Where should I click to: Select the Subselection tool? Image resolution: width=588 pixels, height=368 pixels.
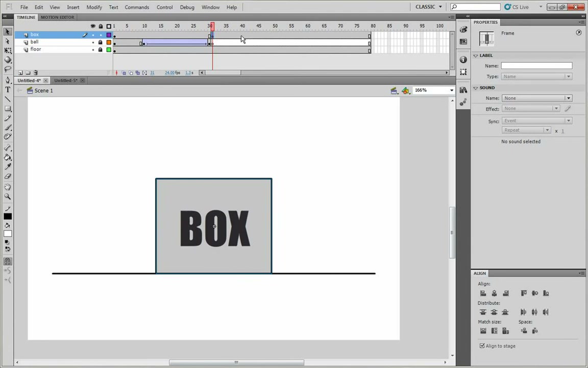pos(8,41)
